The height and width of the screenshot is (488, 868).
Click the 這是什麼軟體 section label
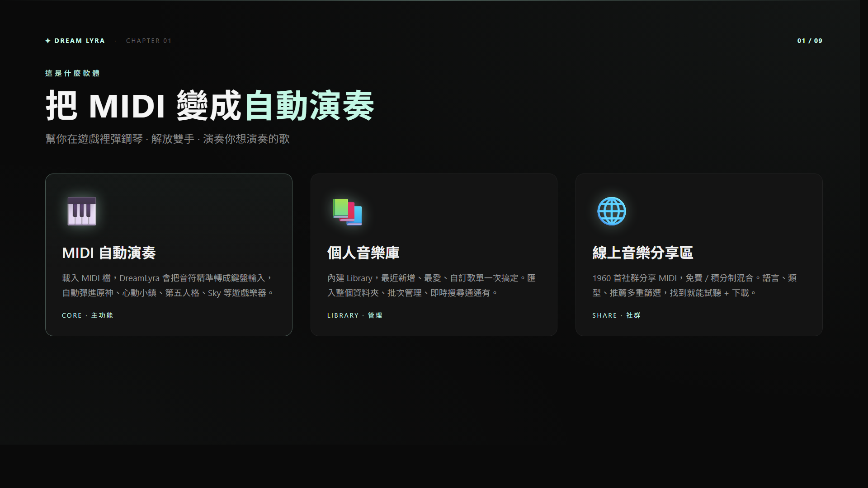pyautogui.click(x=72, y=73)
